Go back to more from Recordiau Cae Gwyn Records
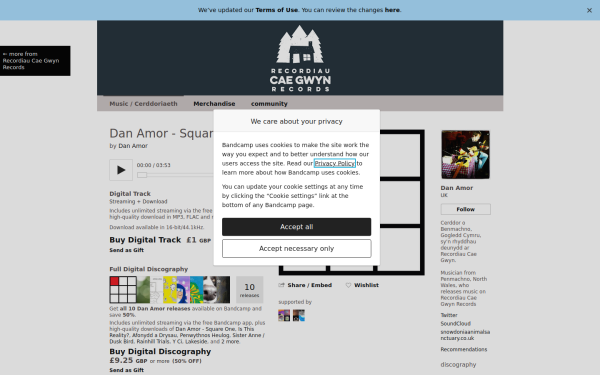Image resolution: width=600 pixels, height=375 pixels. click(35, 60)
